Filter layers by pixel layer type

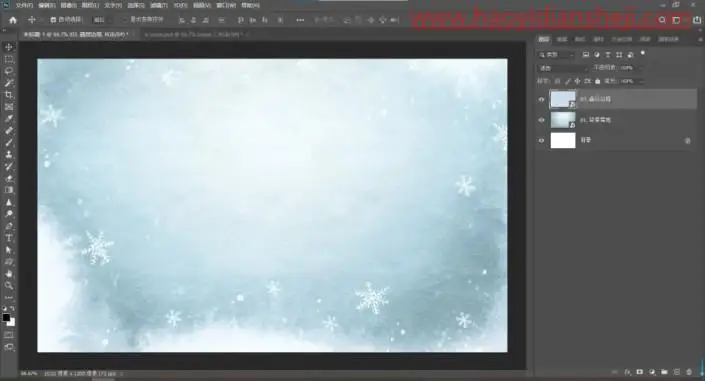tap(585, 54)
